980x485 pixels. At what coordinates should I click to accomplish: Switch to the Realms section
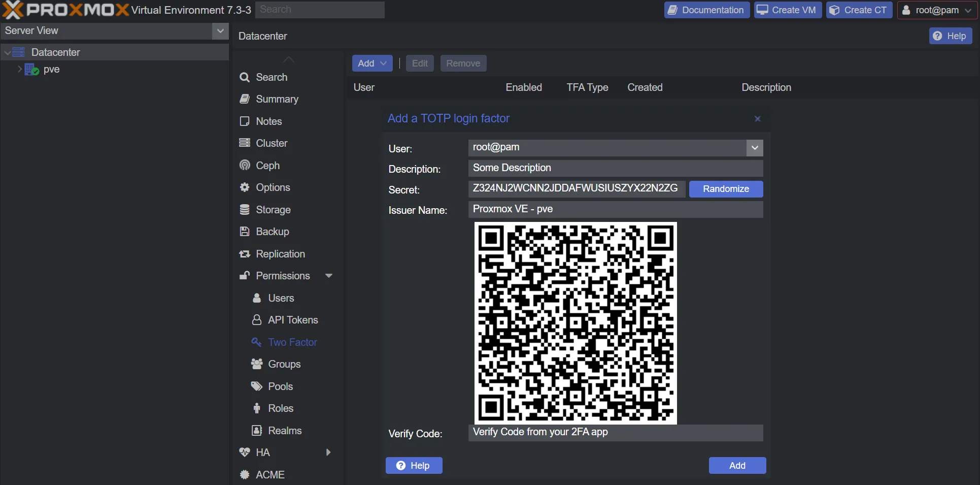click(x=284, y=430)
